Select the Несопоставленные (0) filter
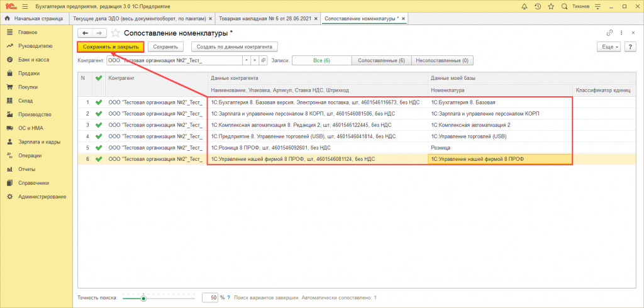This screenshot has width=644, height=308. click(442, 60)
